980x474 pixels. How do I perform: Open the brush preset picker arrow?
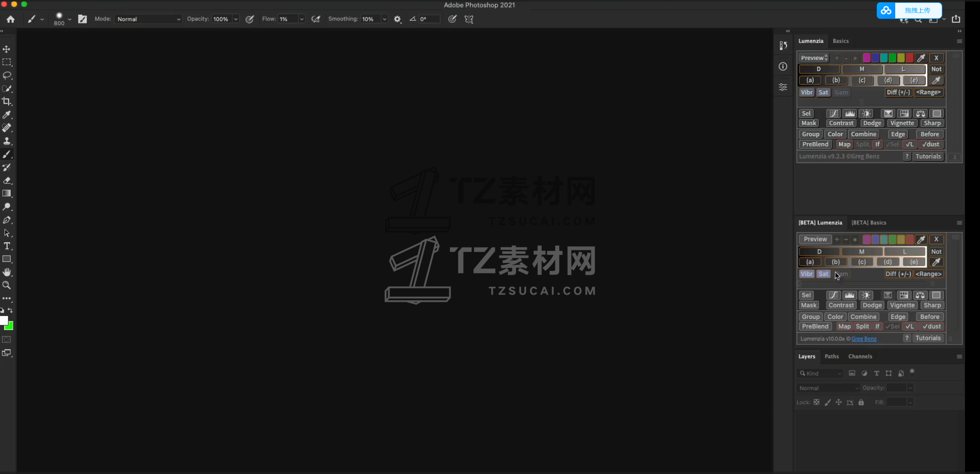(69, 19)
